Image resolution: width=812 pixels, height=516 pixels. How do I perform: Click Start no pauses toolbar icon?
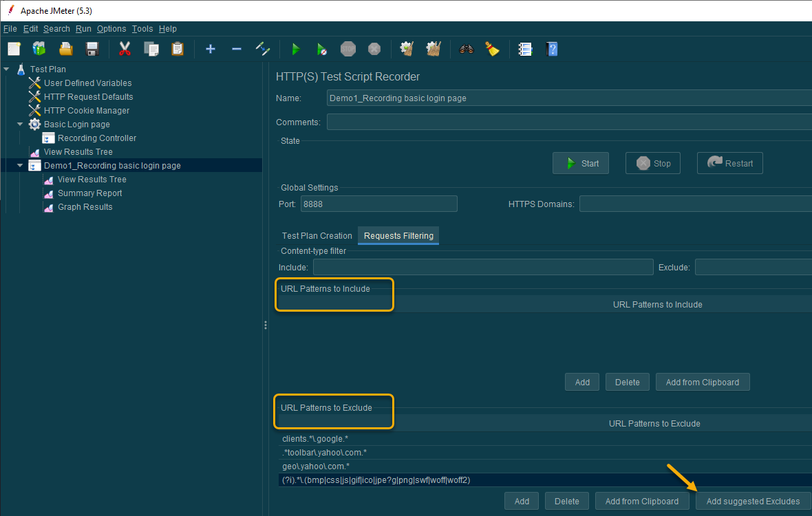(x=321, y=49)
